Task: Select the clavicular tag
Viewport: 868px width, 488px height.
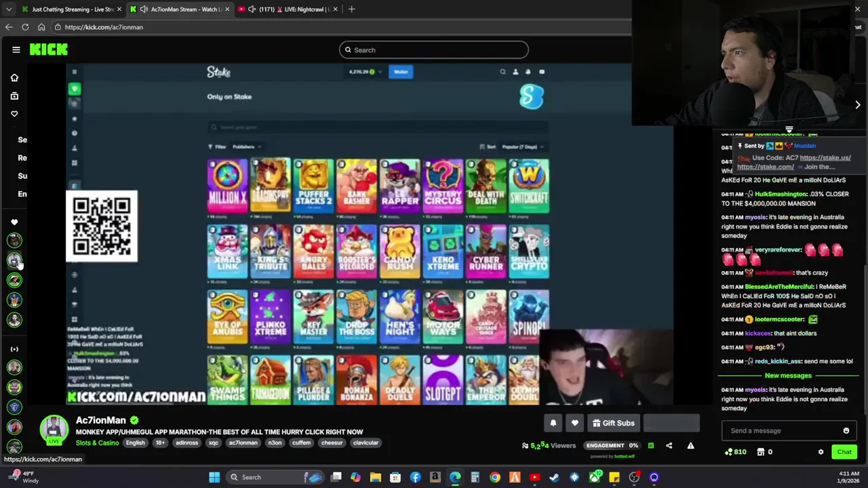Action: click(366, 443)
